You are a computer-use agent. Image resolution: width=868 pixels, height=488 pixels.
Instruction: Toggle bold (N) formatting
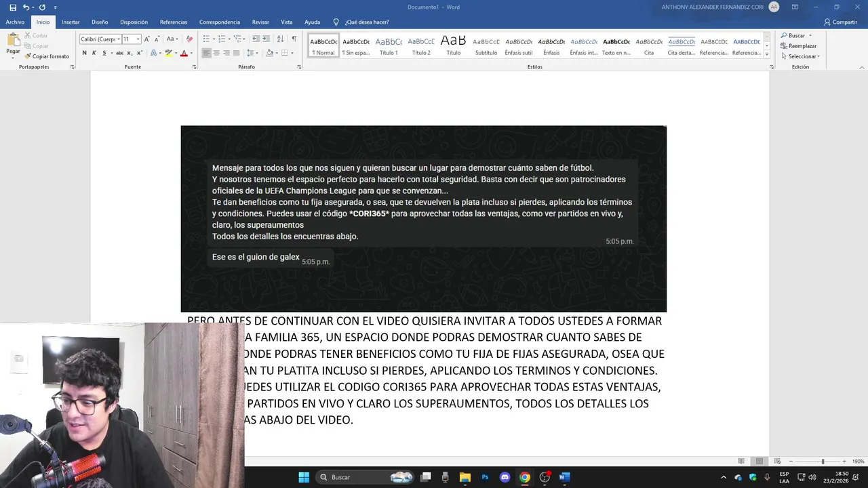(x=84, y=53)
